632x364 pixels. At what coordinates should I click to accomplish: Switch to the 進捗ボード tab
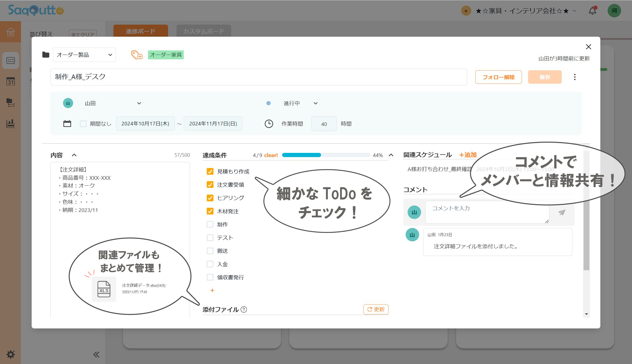point(141,31)
